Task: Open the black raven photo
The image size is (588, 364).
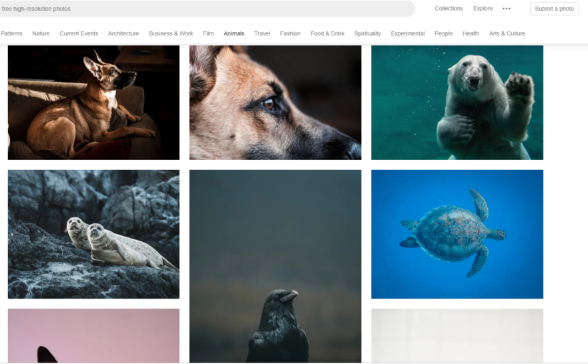Action: point(275,266)
